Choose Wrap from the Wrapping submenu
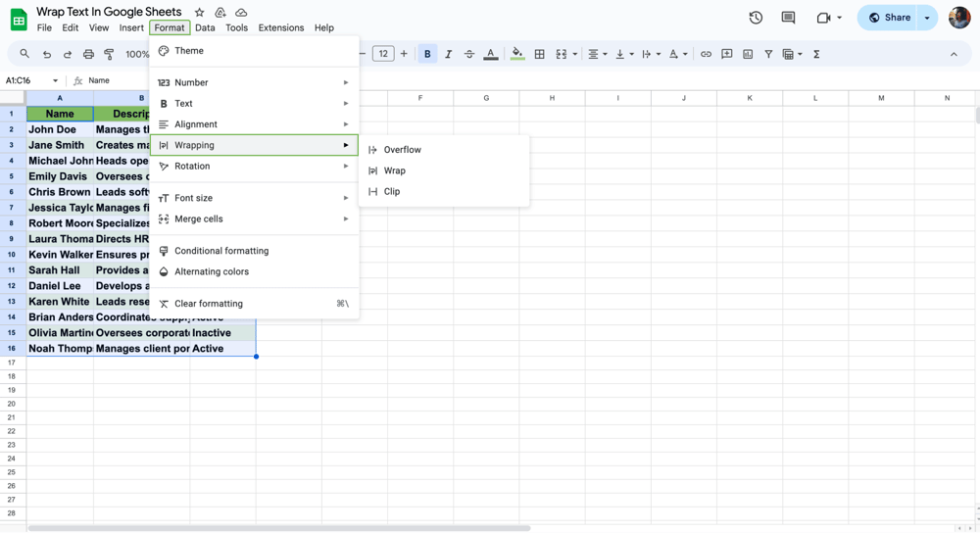980x533 pixels. (x=395, y=170)
